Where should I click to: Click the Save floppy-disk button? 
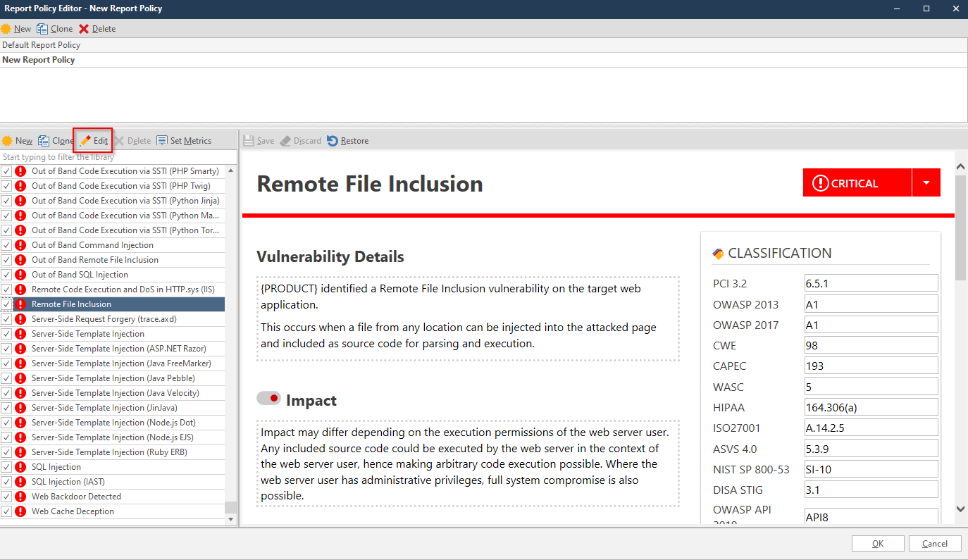[x=259, y=141]
